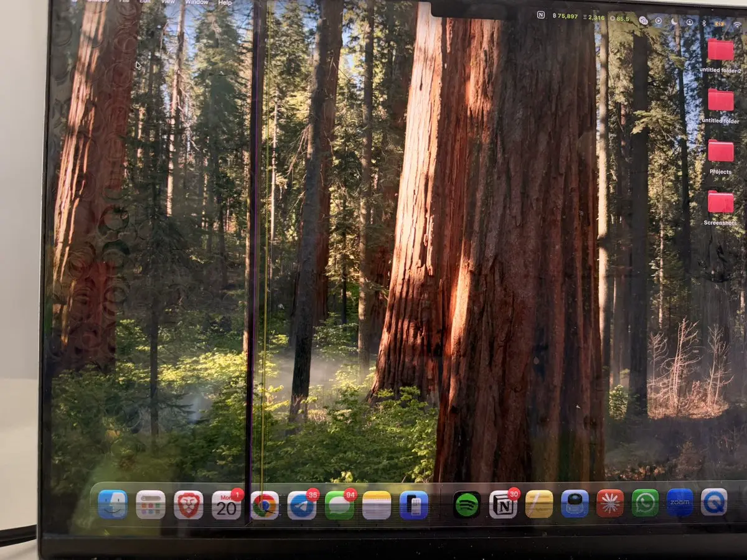Viewport: 747px width, 560px height.
Task: Open Zoom from the dock
Action: [680, 502]
